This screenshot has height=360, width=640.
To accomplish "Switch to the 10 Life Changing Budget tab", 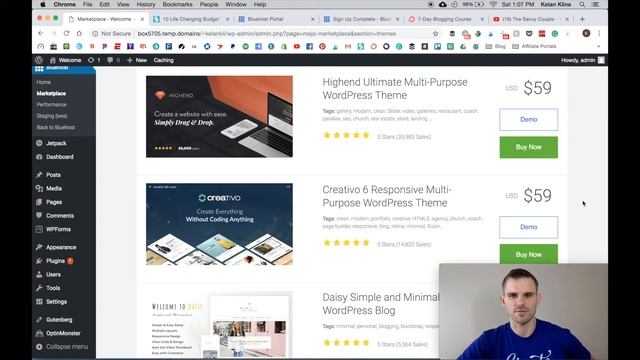I will point(191,19).
